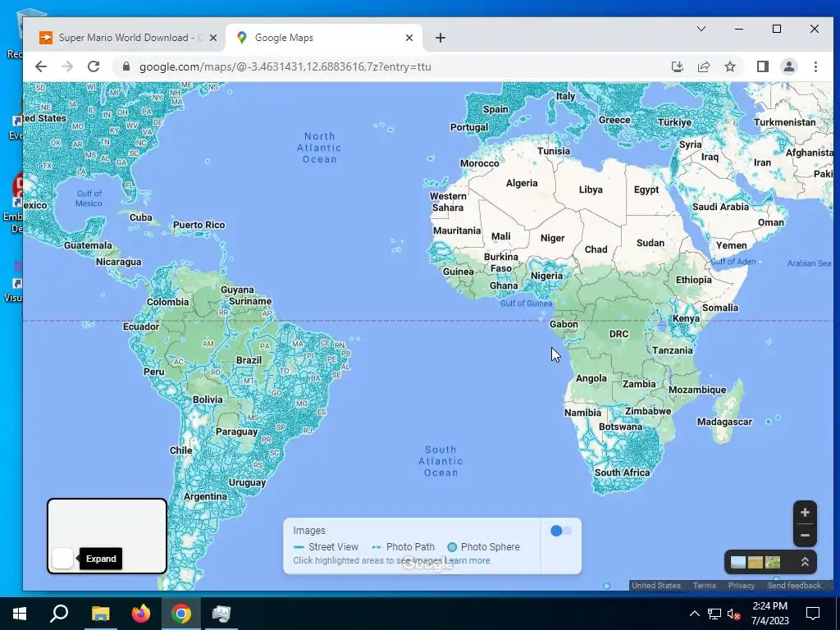Select the yellow terrain map type thumbnail

[x=756, y=562]
